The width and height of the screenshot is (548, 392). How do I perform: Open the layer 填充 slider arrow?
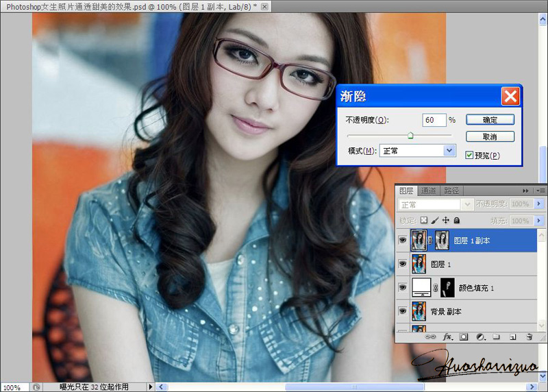[538, 221]
